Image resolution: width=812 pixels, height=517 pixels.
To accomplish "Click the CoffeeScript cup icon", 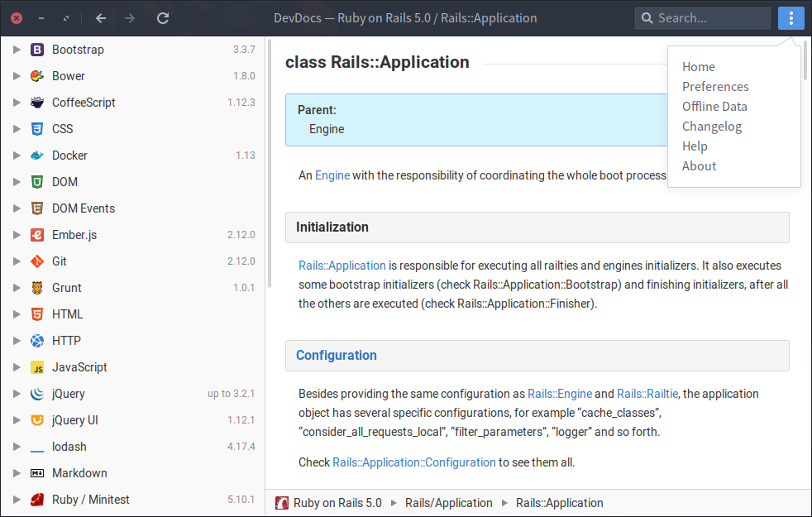I will pyautogui.click(x=36, y=103).
